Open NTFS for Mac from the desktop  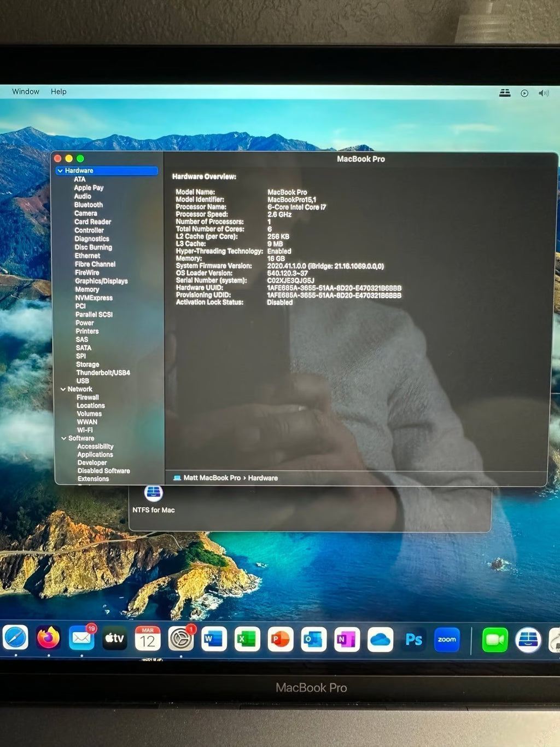point(154,494)
